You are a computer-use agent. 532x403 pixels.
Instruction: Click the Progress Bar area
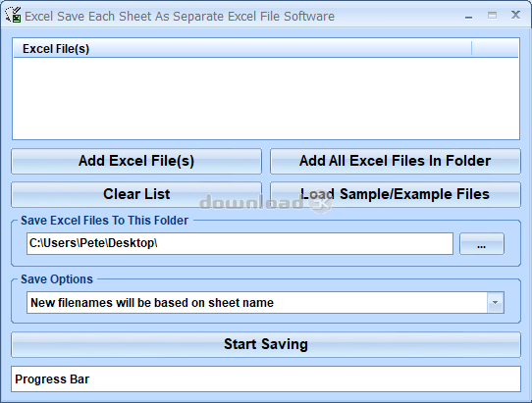(x=266, y=378)
